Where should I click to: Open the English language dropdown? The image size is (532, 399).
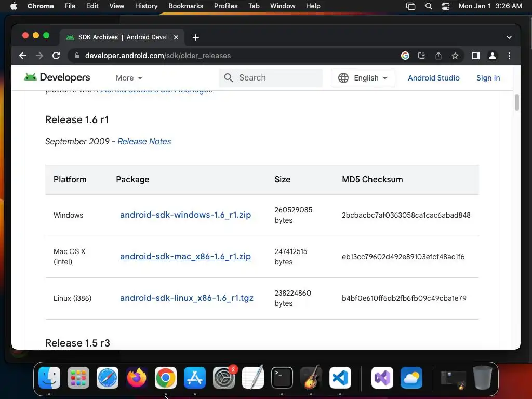click(x=363, y=78)
